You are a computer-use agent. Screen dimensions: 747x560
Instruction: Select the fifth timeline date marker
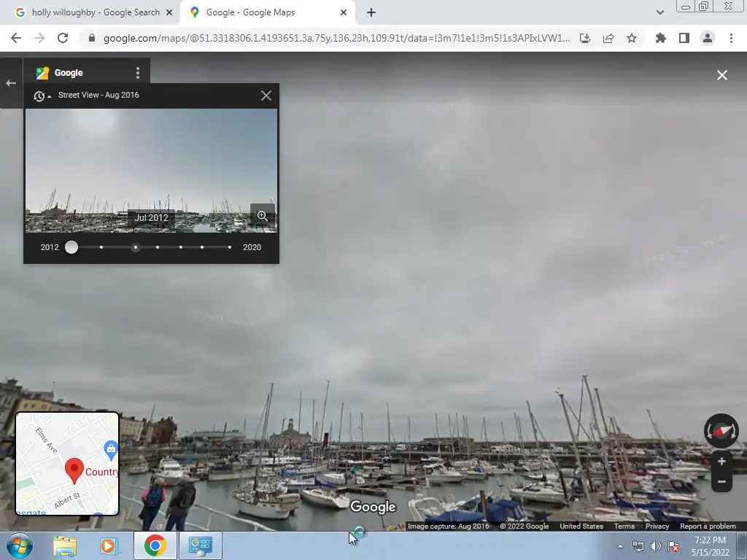181,247
